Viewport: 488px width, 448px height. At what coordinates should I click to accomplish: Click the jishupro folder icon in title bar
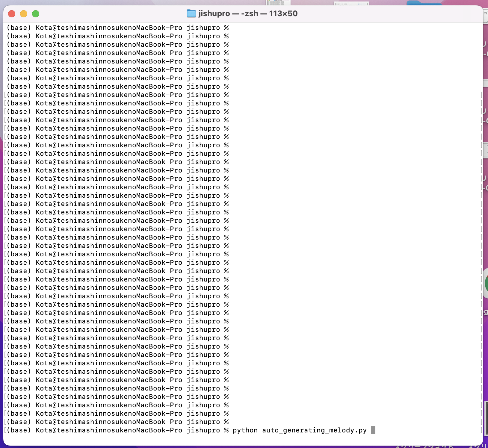(x=191, y=13)
